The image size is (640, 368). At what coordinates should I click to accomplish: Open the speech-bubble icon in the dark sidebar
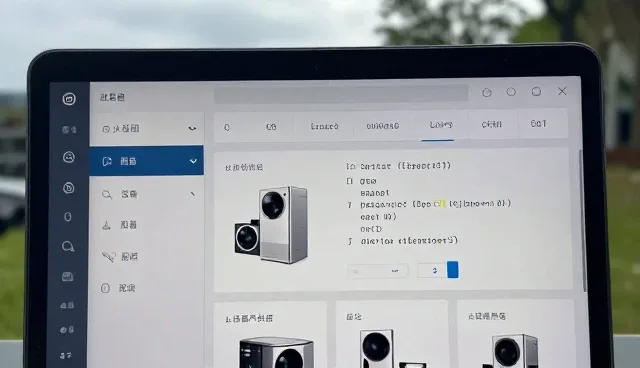pyautogui.click(x=68, y=246)
